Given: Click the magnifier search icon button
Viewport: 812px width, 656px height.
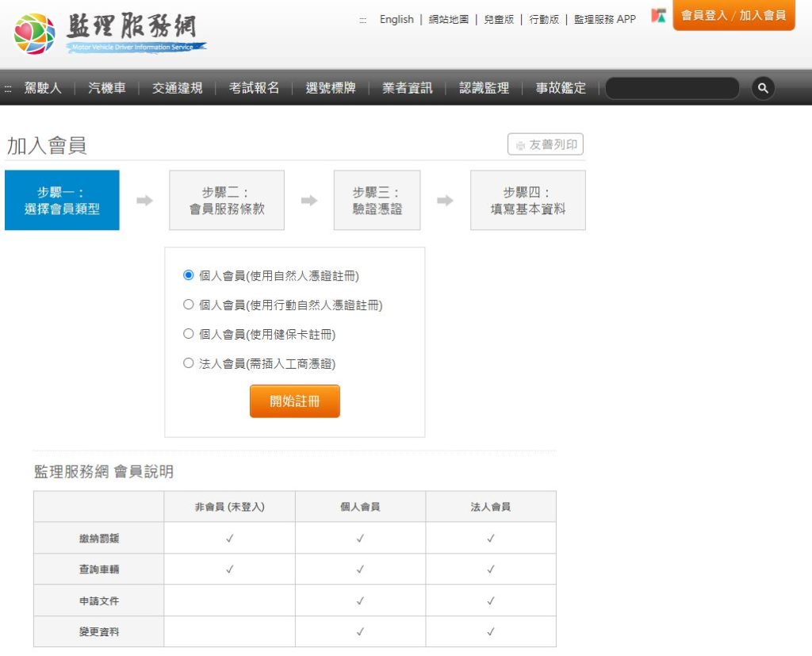Looking at the screenshot, I should [762, 88].
